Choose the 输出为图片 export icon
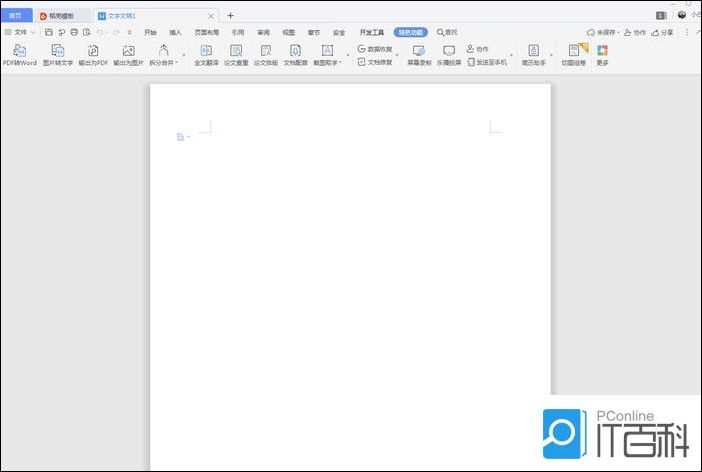702x472 pixels. pos(128,54)
